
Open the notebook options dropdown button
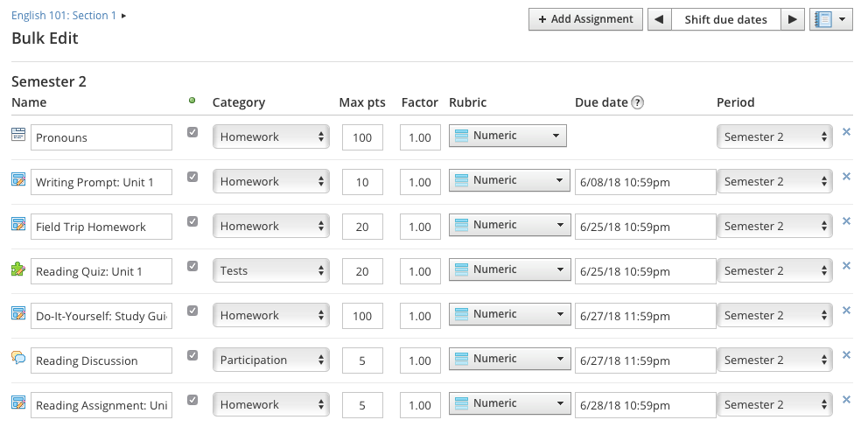831,19
